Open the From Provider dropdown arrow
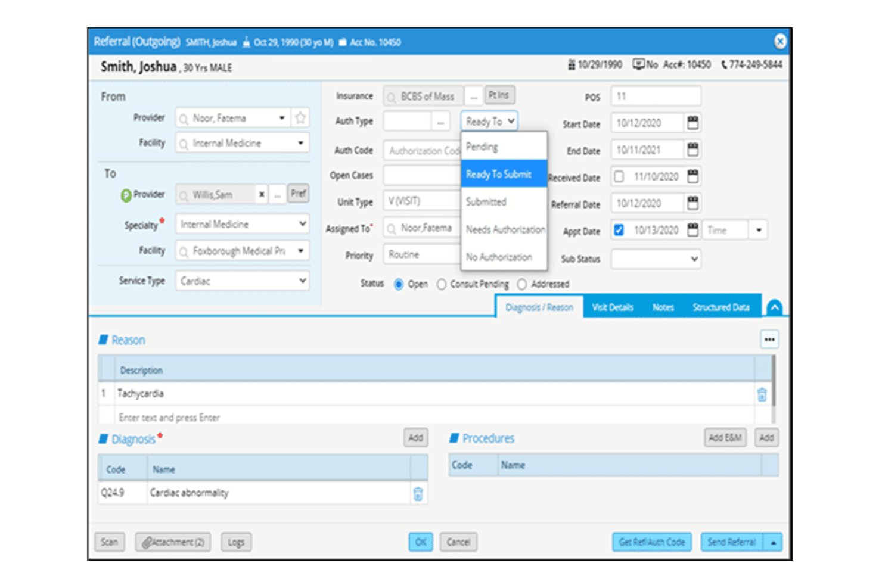882x588 pixels. 282,118
